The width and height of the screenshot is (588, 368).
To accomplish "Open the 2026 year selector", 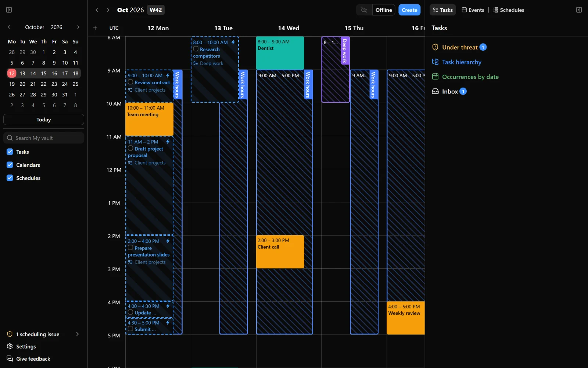I will point(57,27).
